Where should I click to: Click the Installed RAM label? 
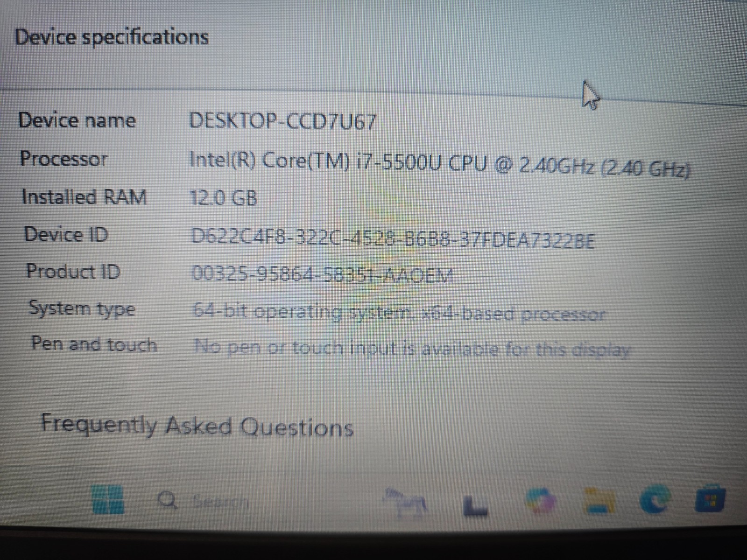pyautogui.click(x=85, y=196)
